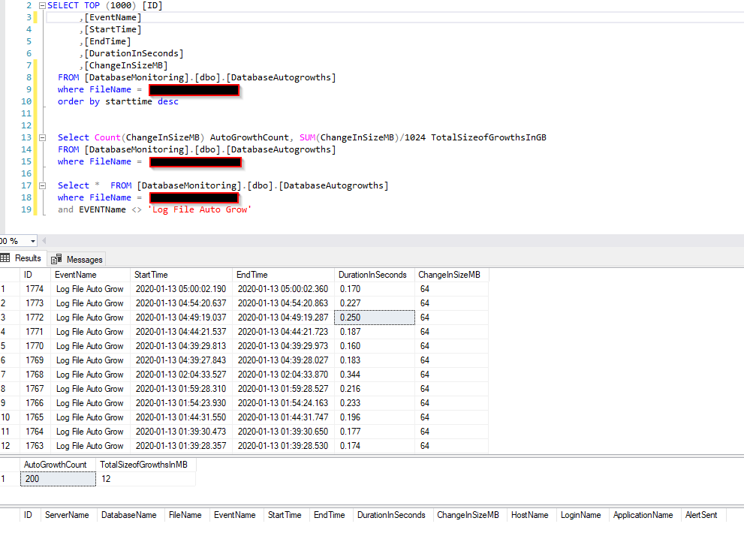Viewport: 744px width, 560px height.
Task: Click line number 13 in editor margin
Action: pos(26,137)
